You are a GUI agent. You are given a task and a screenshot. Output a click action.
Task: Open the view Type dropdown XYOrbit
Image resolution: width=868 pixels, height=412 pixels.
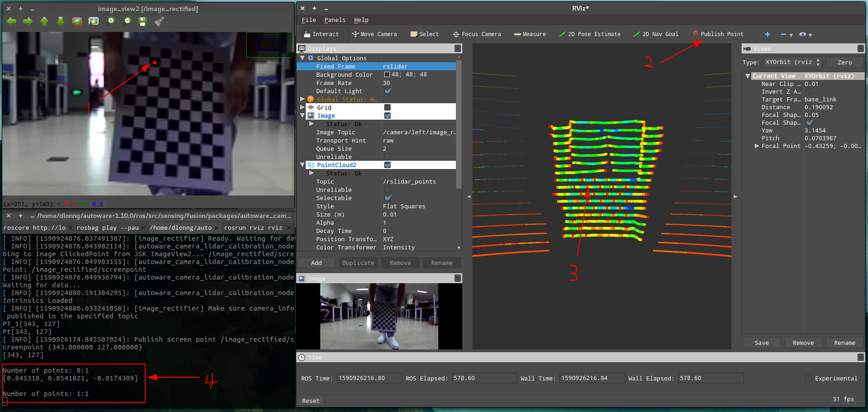[792, 62]
